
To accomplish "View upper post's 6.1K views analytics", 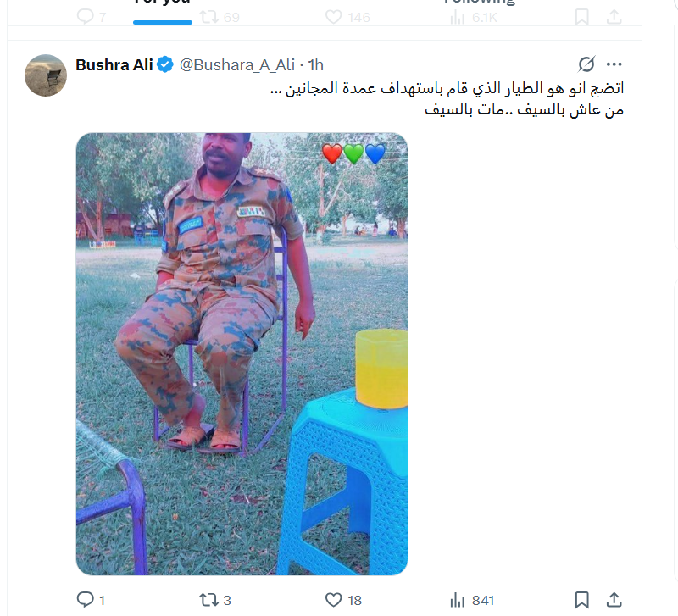I will (474, 17).
